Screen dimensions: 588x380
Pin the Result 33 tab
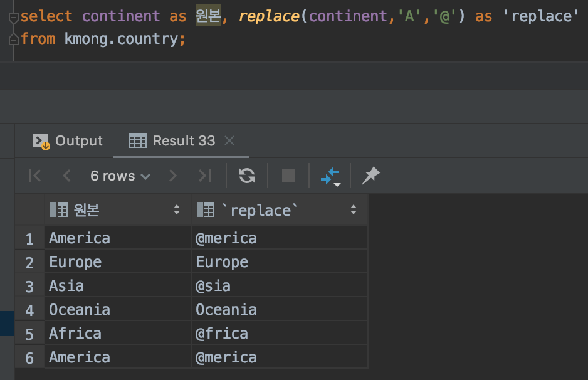pos(370,176)
